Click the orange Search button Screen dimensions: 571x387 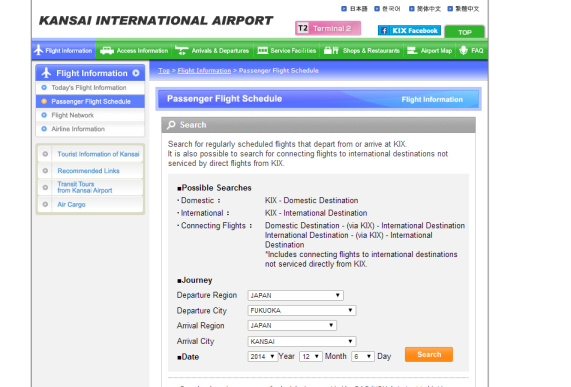pos(429,354)
